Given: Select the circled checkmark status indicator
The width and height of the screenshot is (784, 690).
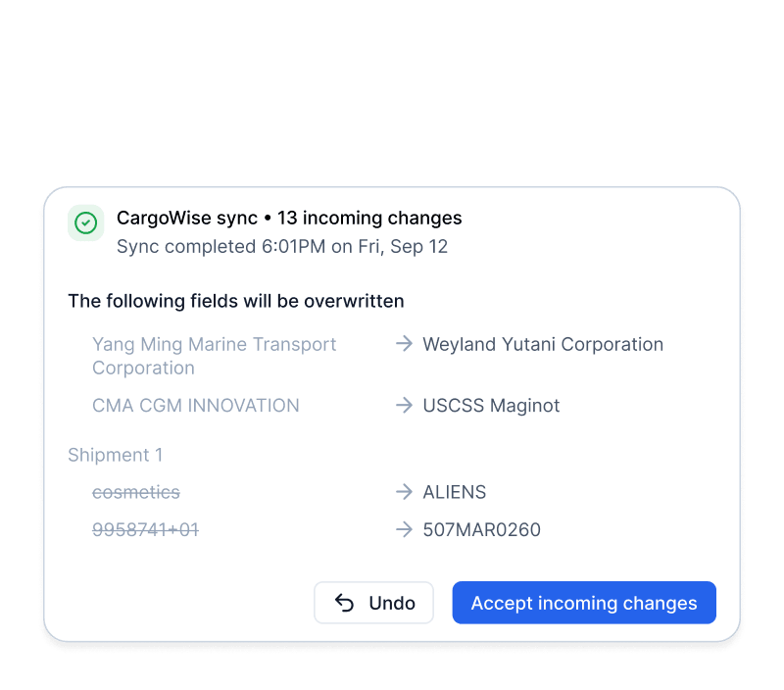Looking at the screenshot, I should [85, 223].
